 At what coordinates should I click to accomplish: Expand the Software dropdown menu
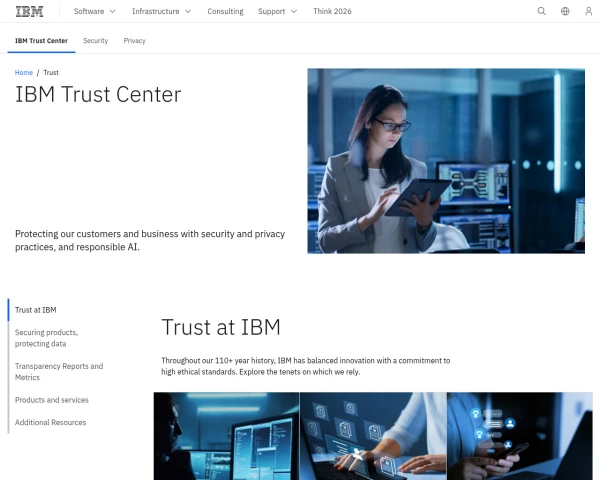[x=95, y=11]
